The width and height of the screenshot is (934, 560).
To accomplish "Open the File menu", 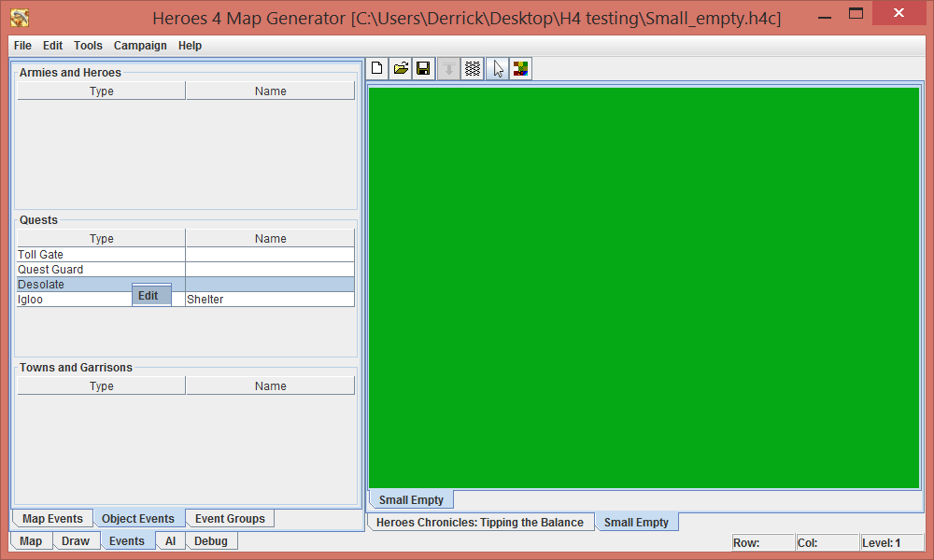I will tap(22, 45).
